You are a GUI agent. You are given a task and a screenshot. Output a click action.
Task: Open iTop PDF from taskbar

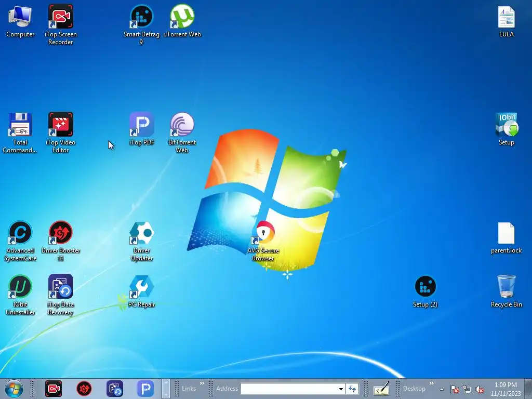coord(145,389)
